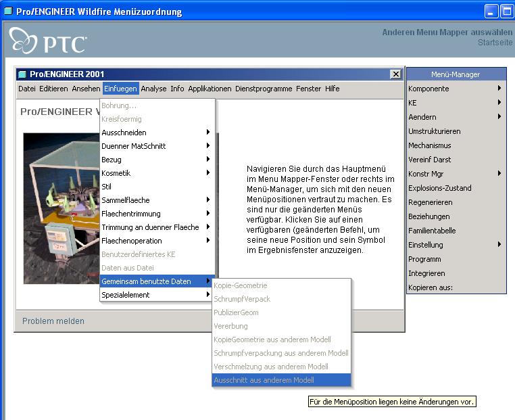The width and height of the screenshot is (515, 420).
Task: Choose Stil from the Einfuegen menu
Action: (x=157, y=187)
